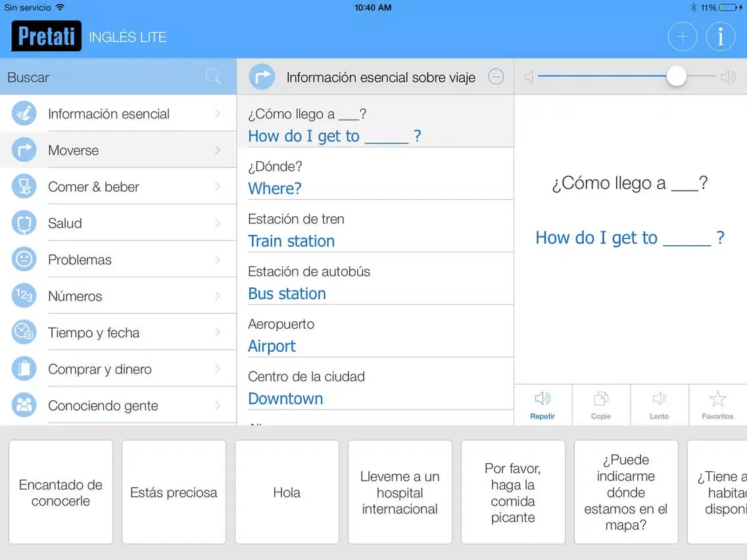747x560 pixels.
Task: Tap the Información esencial pencil icon
Action: click(24, 113)
